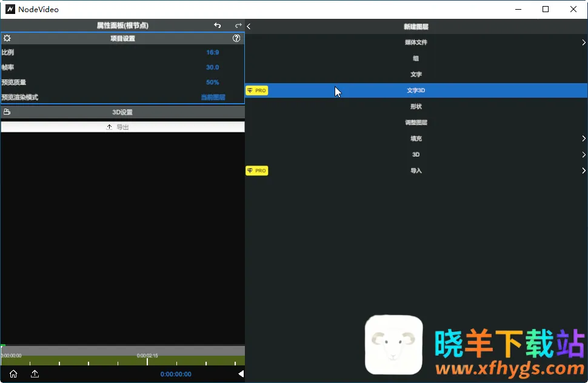Viewport: 588px width, 383px height.
Task: Expand the 填充 submenu arrow
Action: point(583,139)
